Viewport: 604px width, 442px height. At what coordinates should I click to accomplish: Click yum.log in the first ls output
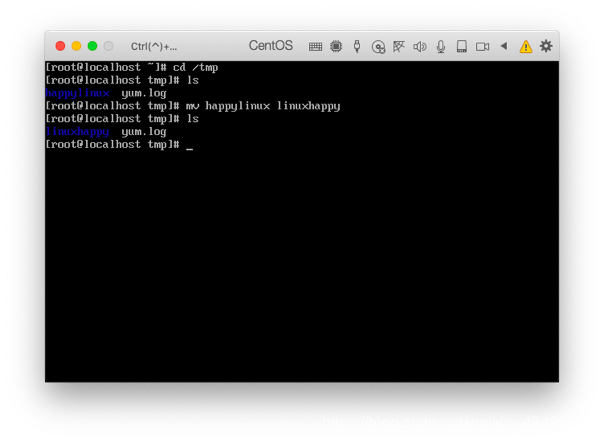coord(144,93)
